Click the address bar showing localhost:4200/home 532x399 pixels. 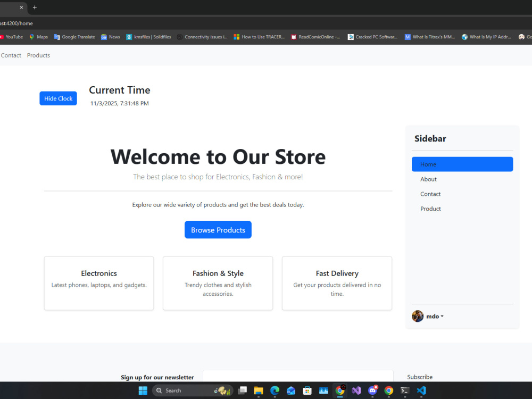[266, 23]
